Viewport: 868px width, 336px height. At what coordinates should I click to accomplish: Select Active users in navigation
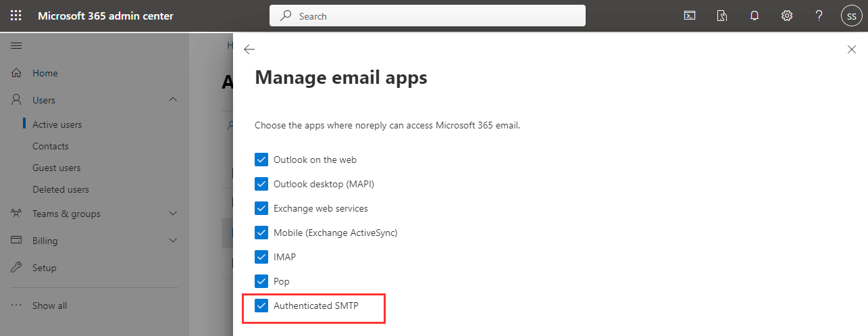click(57, 124)
